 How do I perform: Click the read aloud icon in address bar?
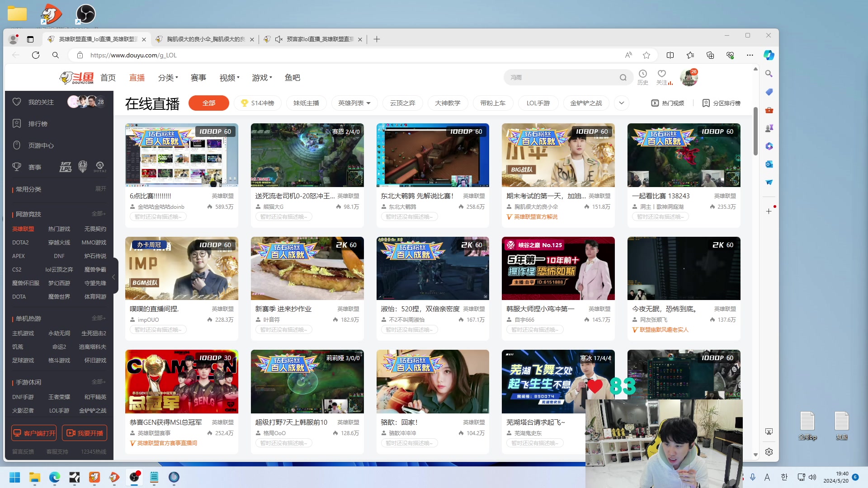(628, 55)
